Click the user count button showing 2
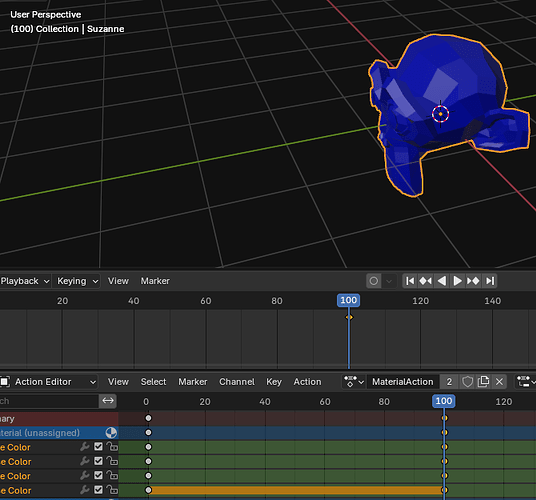Viewport: 536px width, 500px height. (449, 382)
